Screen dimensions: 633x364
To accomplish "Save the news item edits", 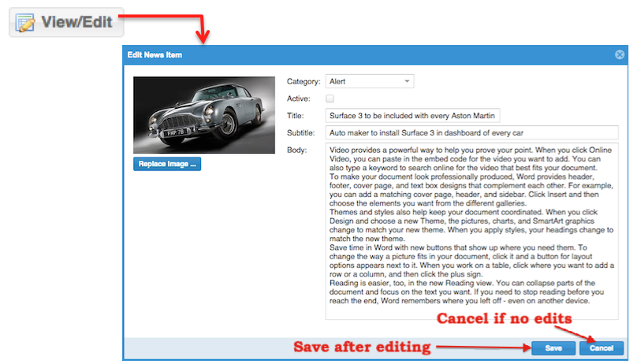I will 553,348.
